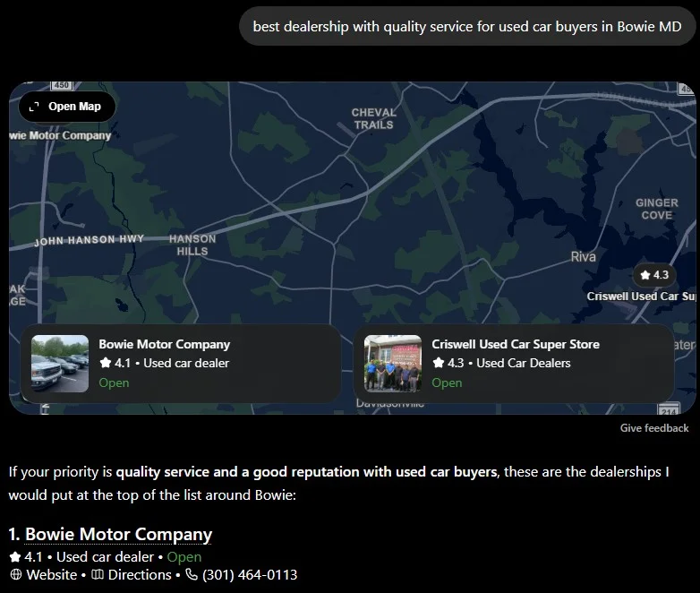Click the route 214 shield on map
This screenshot has height=593, width=700.
tap(669, 409)
